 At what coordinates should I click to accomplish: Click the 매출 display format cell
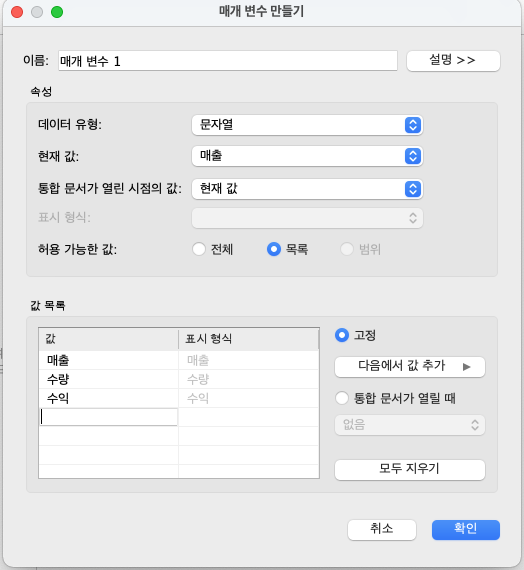point(249,360)
